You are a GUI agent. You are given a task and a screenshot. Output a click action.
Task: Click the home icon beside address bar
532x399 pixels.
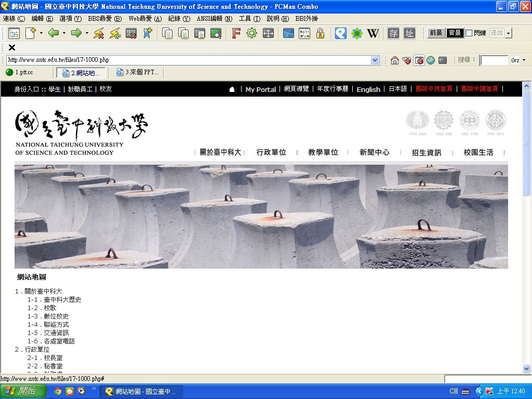point(395,60)
